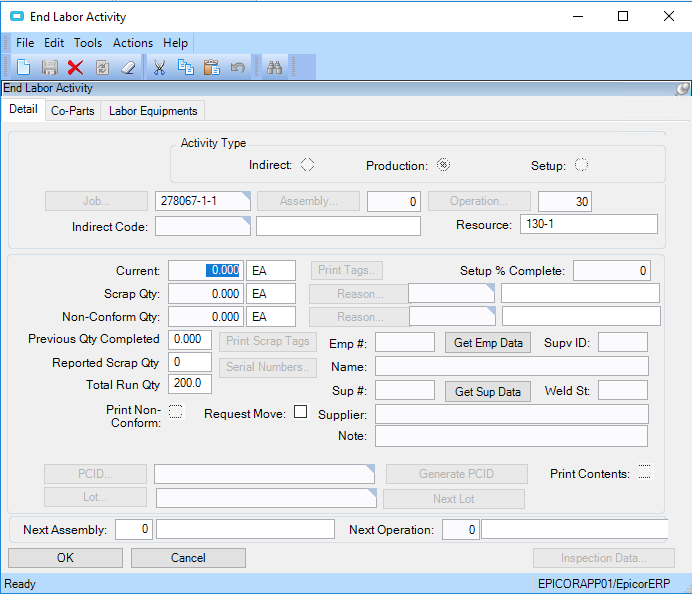Image resolution: width=692 pixels, height=594 pixels.
Task: Click the Paste clipboard icon
Action: [212, 68]
